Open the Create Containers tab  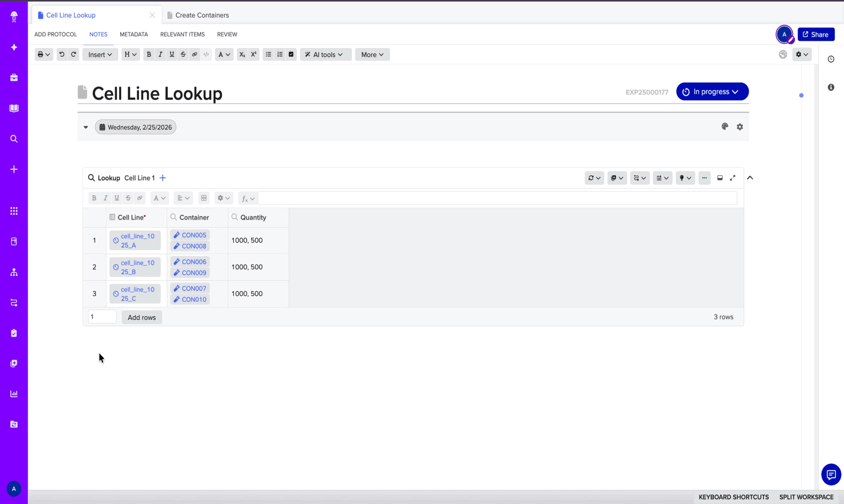coord(202,15)
